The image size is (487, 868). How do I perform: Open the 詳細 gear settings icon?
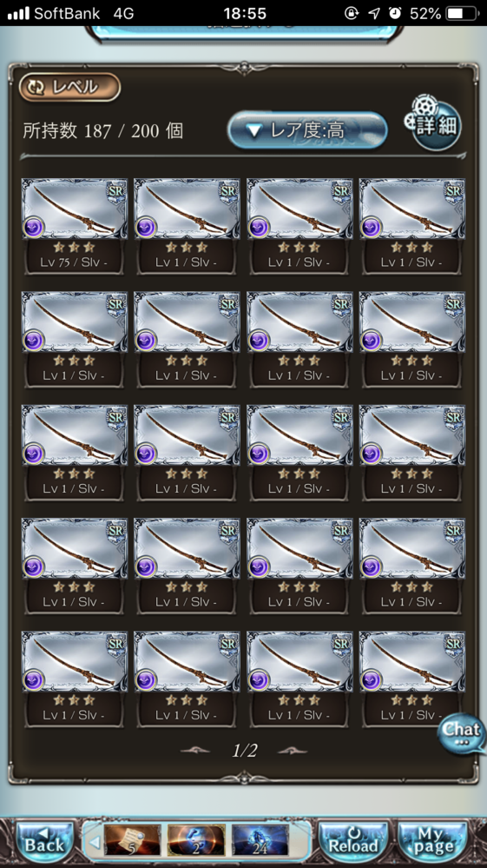click(x=432, y=123)
